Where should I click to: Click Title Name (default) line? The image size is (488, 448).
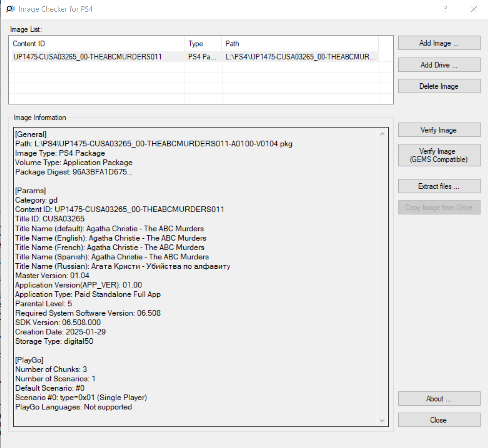click(110, 229)
